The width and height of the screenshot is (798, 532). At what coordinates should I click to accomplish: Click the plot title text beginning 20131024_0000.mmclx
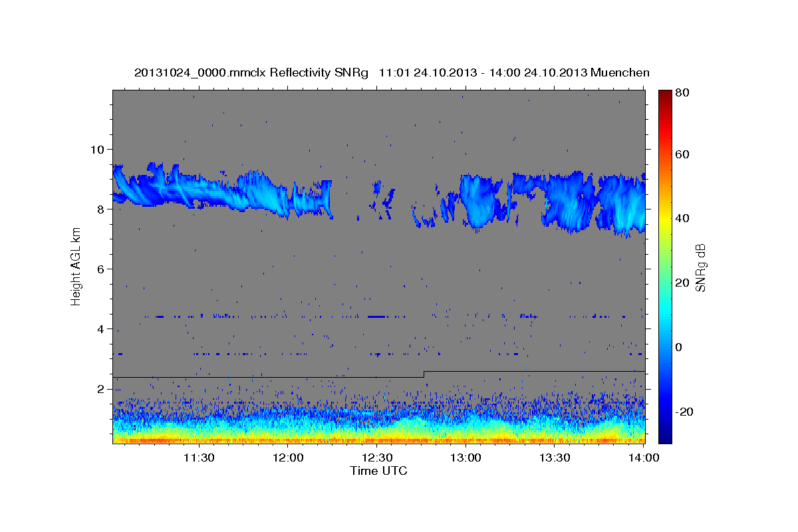point(392,72)
